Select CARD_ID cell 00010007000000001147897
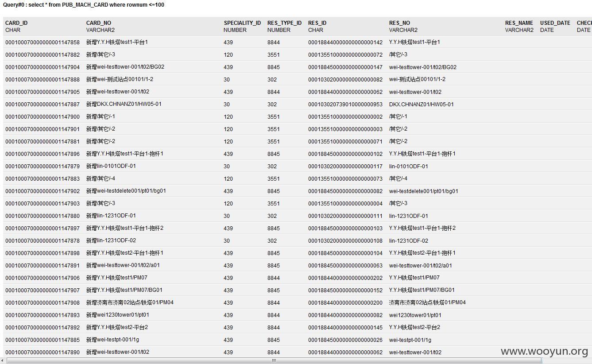Viewport: 592px width, 364px height. pyautogui.click(x=43, y=228)
